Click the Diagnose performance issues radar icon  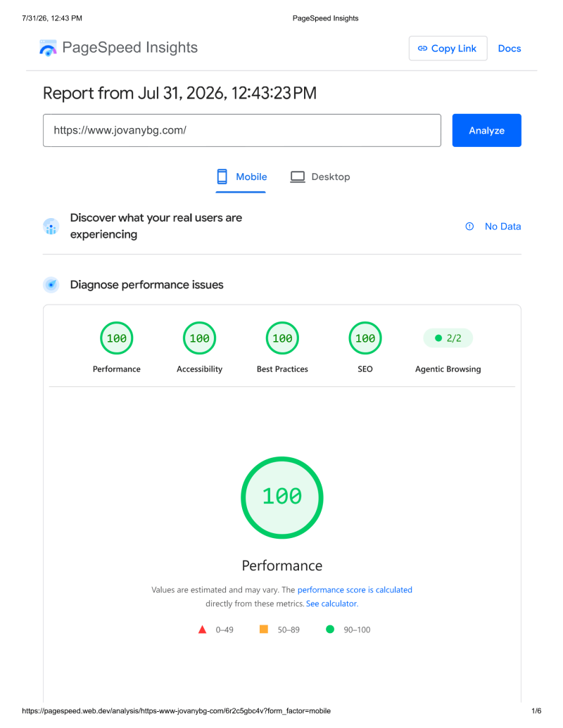pyautogui.click(x=51, y=285)
